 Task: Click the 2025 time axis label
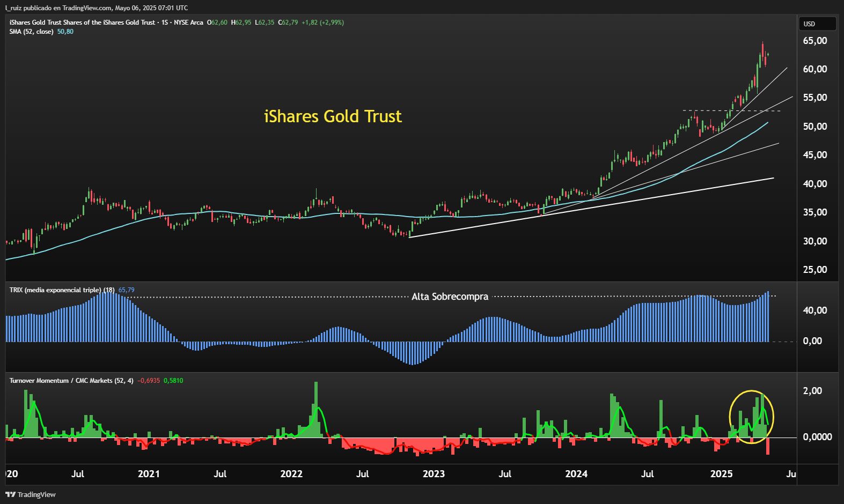tap(721, 474)
